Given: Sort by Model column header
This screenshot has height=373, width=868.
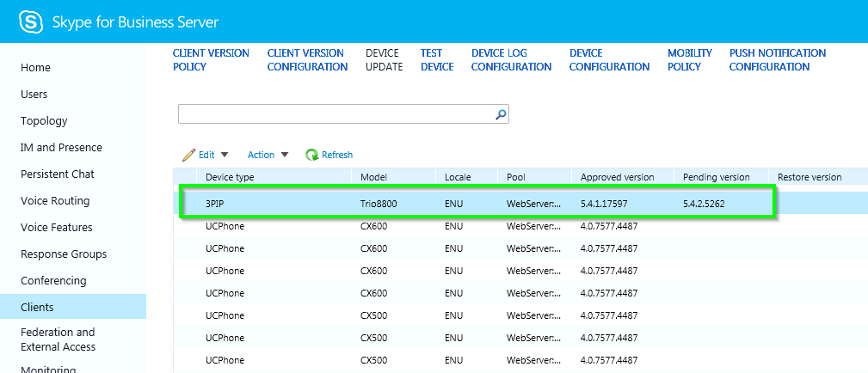Looking at the screenshot, I should coord(373,177).
